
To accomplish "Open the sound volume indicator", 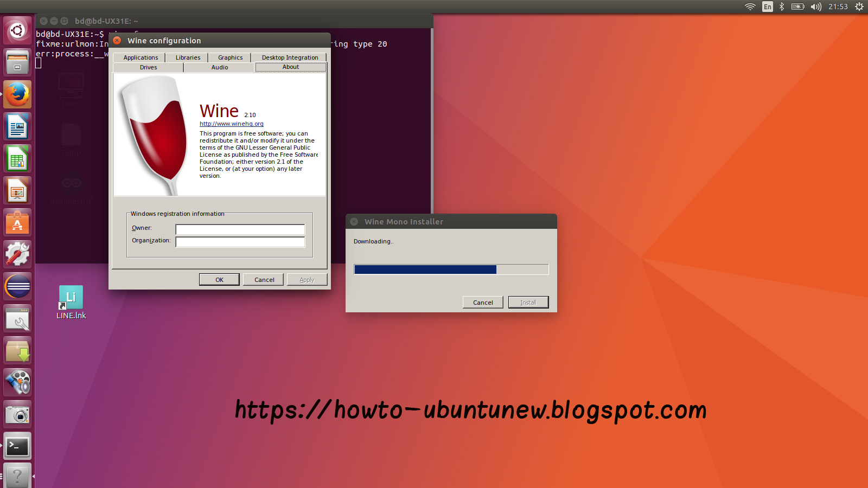I will [x=816, y=7].
